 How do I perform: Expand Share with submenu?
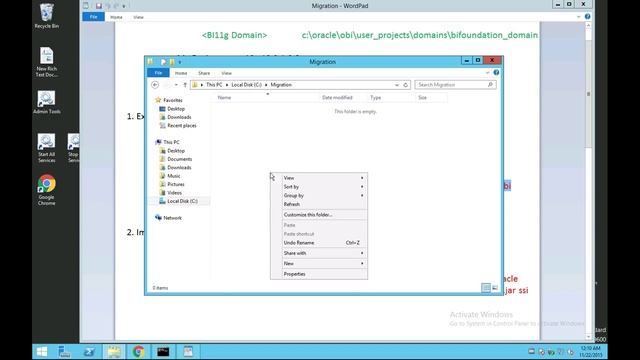319,253
